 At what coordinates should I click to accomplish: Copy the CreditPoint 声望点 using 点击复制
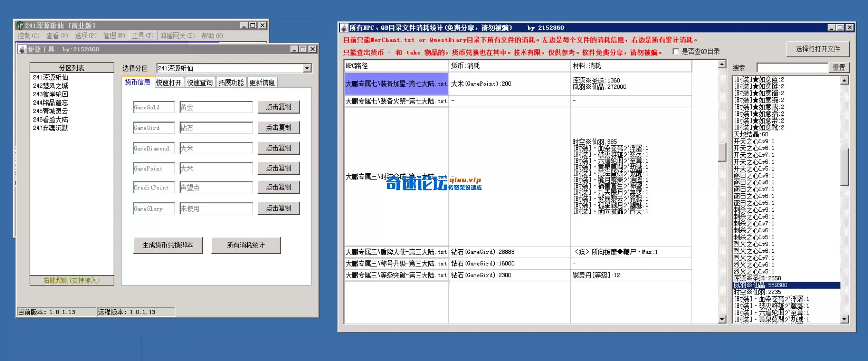279,187
